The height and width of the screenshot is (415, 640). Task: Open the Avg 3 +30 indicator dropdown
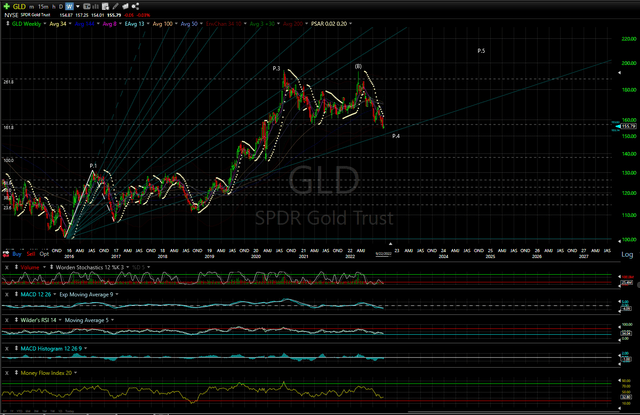coord(278,24)
